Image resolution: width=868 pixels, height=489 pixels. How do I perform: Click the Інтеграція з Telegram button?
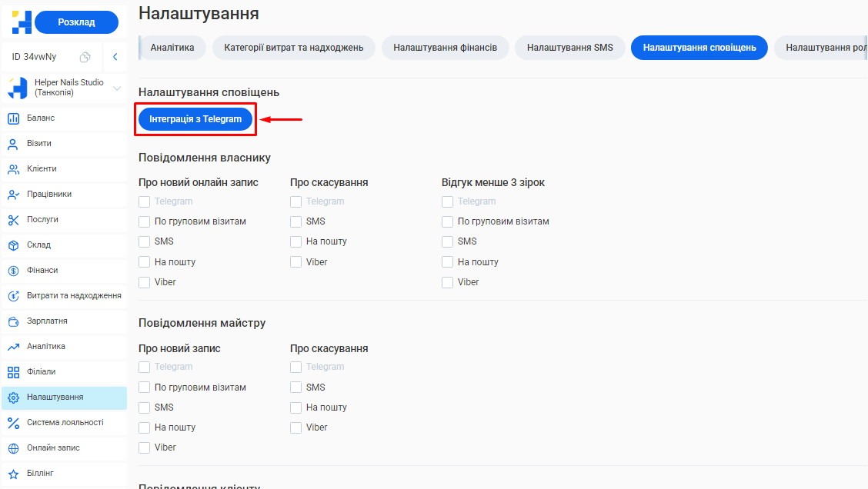[x=195, y=119]
